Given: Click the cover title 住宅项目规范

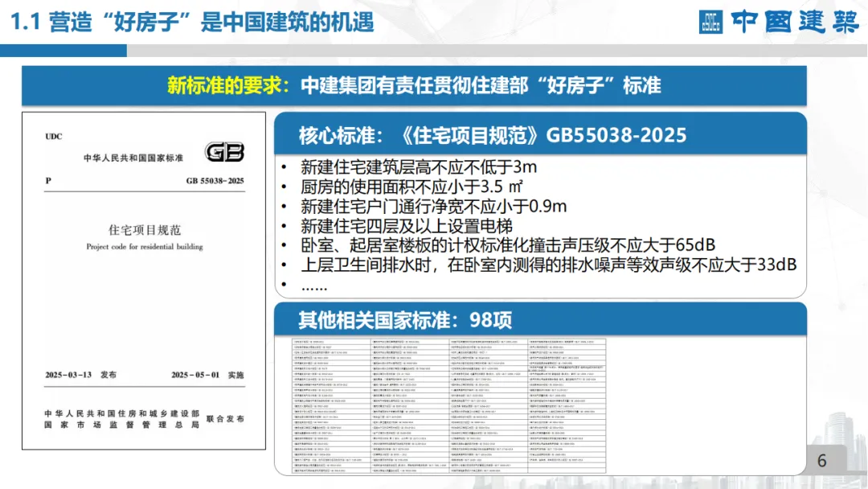Looking at the screenshot, I should tap(145, 230).
